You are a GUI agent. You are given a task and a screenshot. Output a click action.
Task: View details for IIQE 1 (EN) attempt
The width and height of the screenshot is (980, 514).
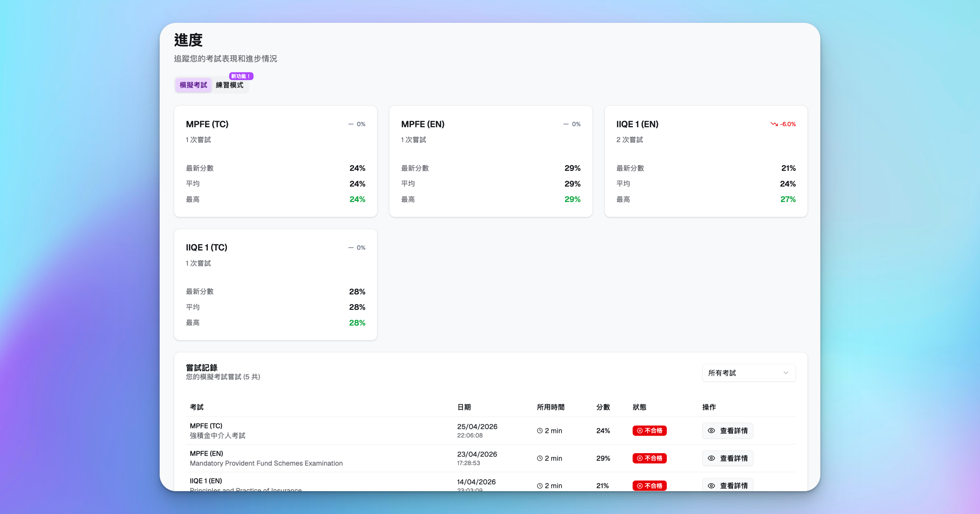[x=728, y=485]
